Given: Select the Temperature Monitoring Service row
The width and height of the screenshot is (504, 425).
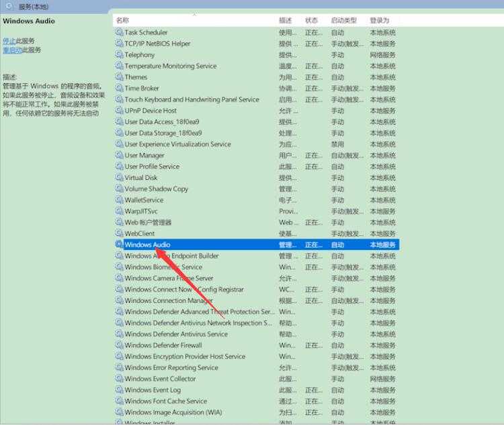Looking at the screenshot, I should pyautogui.click(x=257, y=66).
